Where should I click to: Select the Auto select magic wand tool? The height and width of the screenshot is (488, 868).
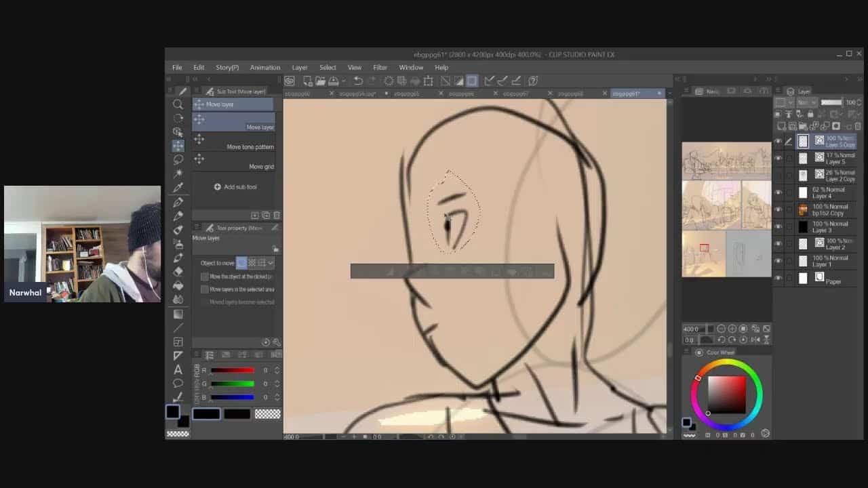tap(178, 174)
